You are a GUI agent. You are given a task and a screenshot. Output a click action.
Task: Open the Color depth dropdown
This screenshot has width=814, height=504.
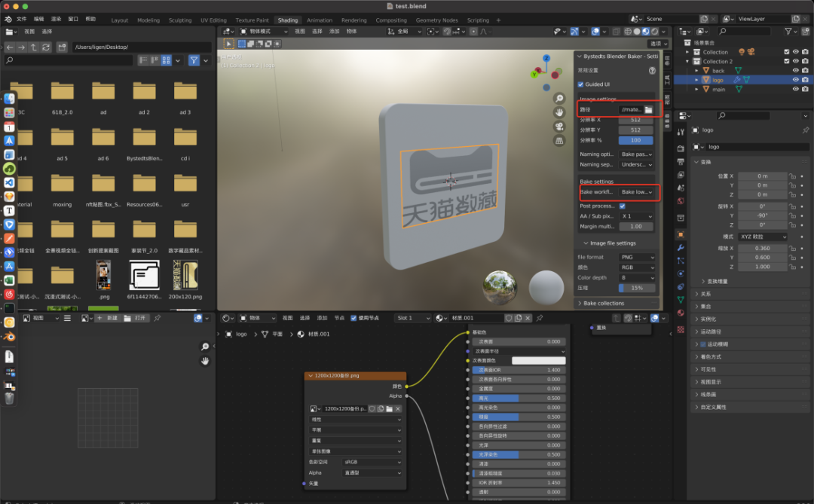click(638, 278)
